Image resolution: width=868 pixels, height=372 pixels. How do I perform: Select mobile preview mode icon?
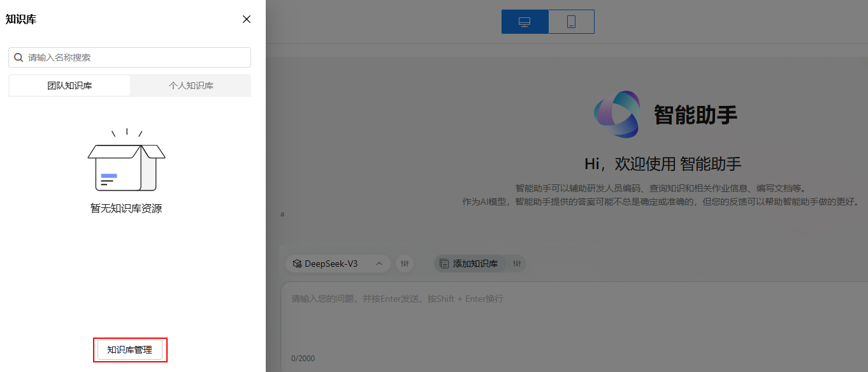(571, 22)
